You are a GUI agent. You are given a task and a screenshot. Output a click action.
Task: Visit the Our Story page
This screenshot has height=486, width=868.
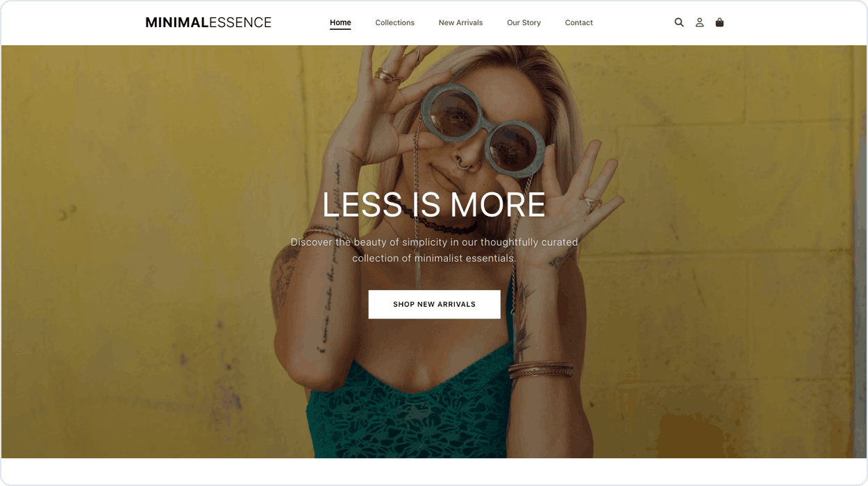tap(524, 22)
